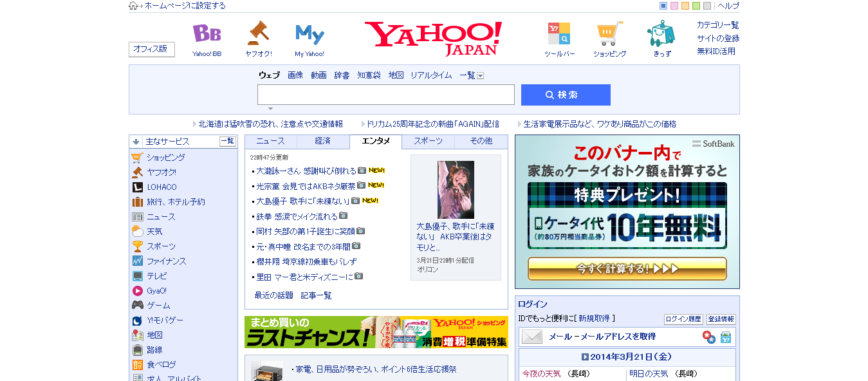Click the 検索 button
This screenshot has height=381, width=868.
coord(566,95)
